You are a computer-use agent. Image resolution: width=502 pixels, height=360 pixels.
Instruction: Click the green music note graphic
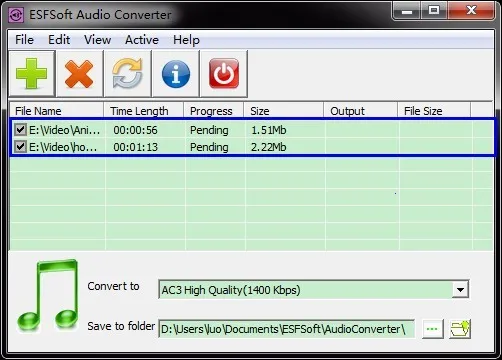tap(48, 295)
